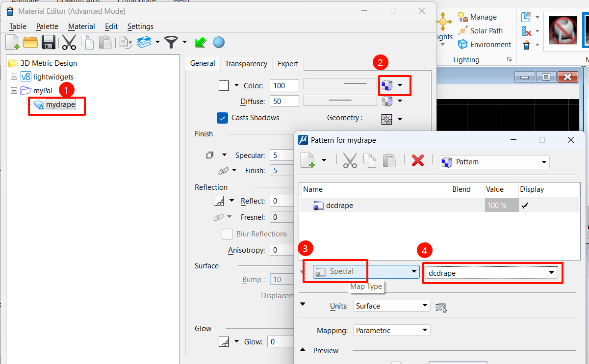This screenshot has height=364, width=589.
Task: Open the Mapping Parametric dropdown
Action: tap(391, 331)
